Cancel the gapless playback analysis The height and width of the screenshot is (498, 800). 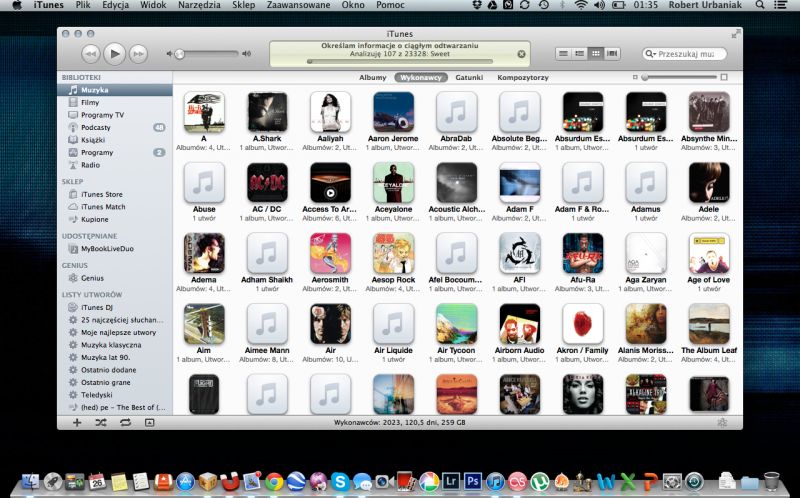point(521,54)
